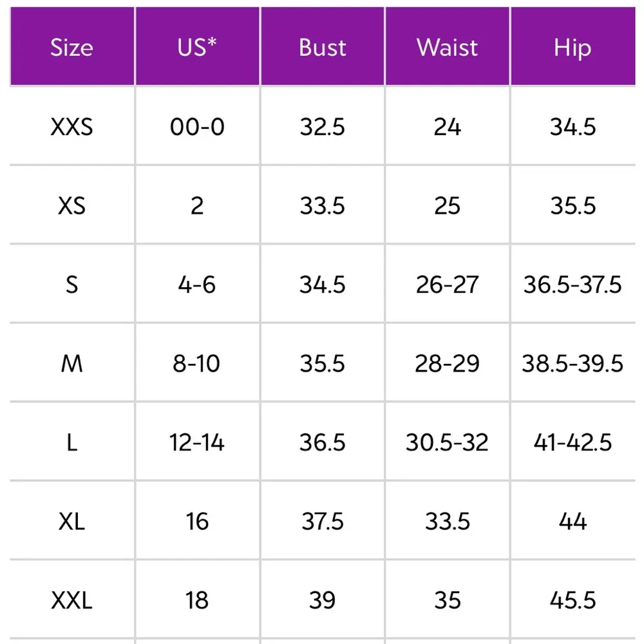This screenshot has height=644, width=644.
Task: Select the Waist column header
Action: pyautogui.click(x=448, y=48)
